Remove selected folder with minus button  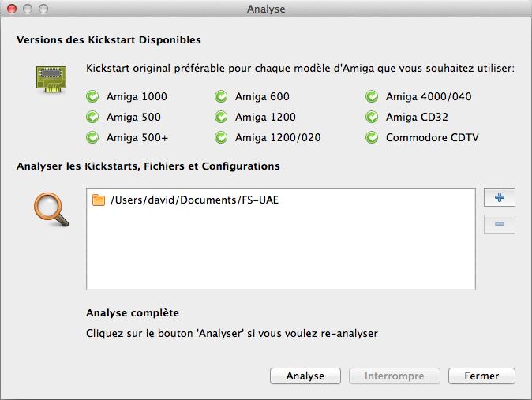tap(499, 224)
